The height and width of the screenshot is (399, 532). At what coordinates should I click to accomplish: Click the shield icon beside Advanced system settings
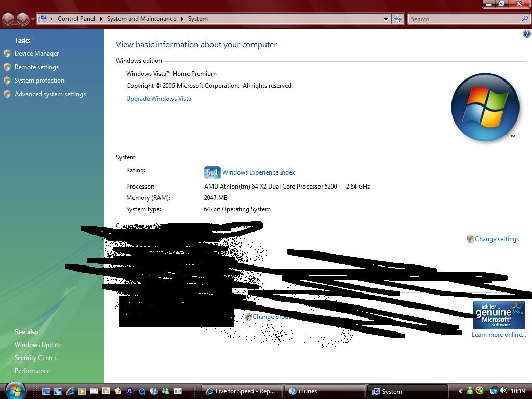coord(7,94)
